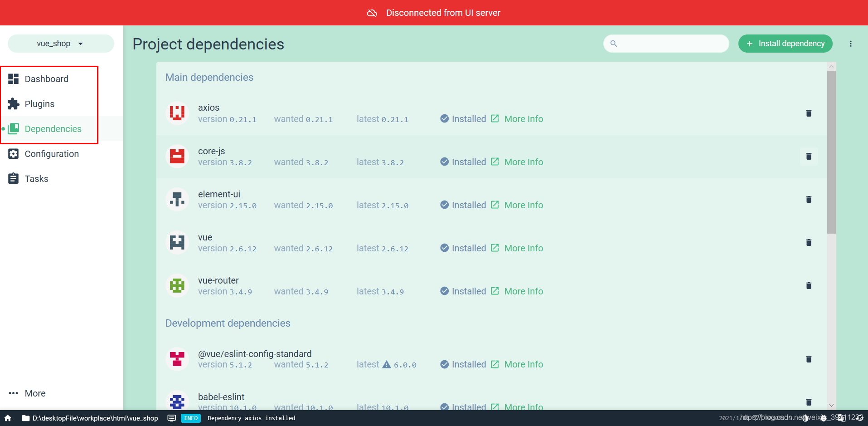868x426 pixels.
Task: Open the three-dot options menu
Action: [851, 44]
